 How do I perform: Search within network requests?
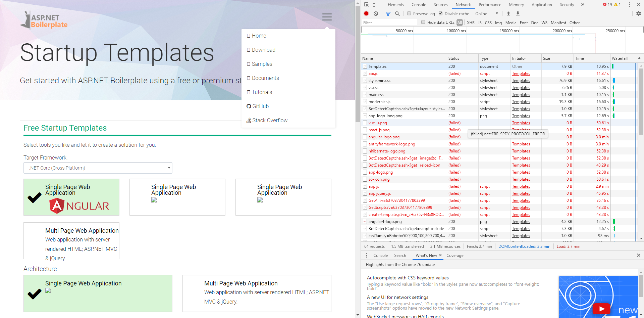pos(397,13)
